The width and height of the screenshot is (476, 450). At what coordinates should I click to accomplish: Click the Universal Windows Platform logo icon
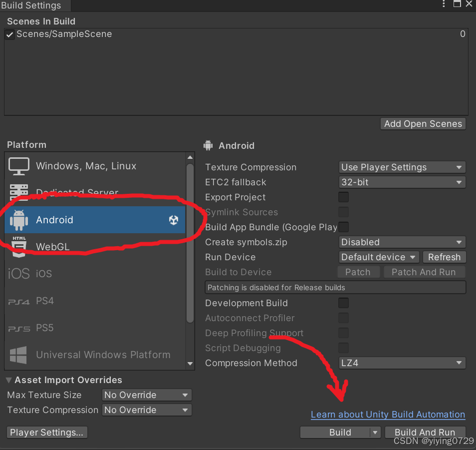(18, 355)
